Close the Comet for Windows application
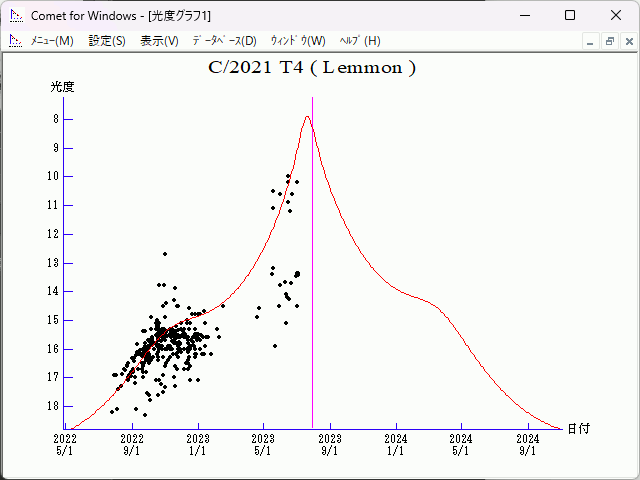The image size is (640, 480). coord(616,16)
